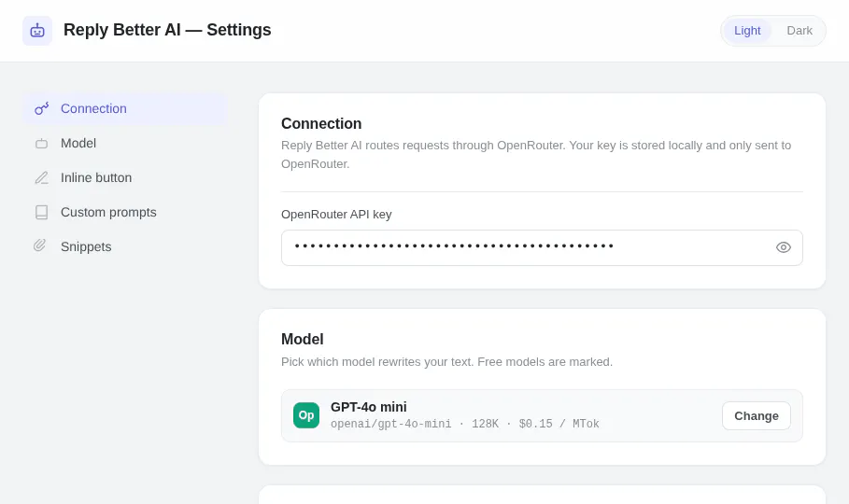Focus the OpenRouter API key field
The height and width of the screenshot is (504, 849).
point(542,248)
